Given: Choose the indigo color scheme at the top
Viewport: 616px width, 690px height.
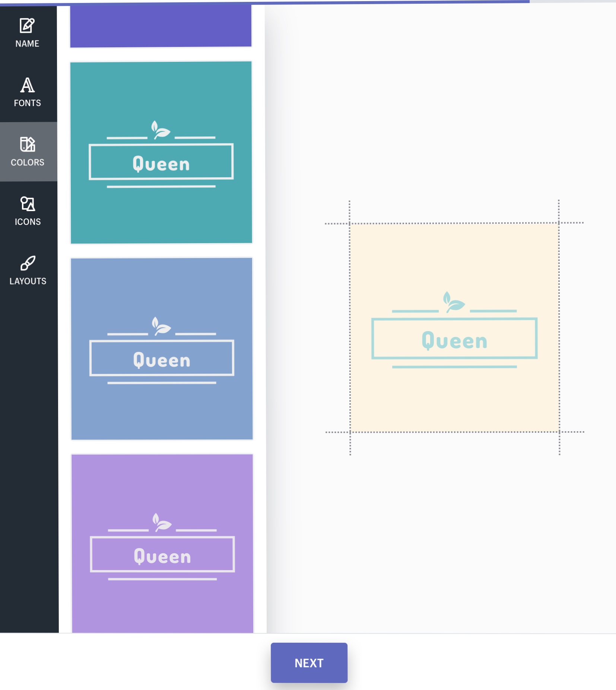Looking at the screenshot, I should point(161,26).
